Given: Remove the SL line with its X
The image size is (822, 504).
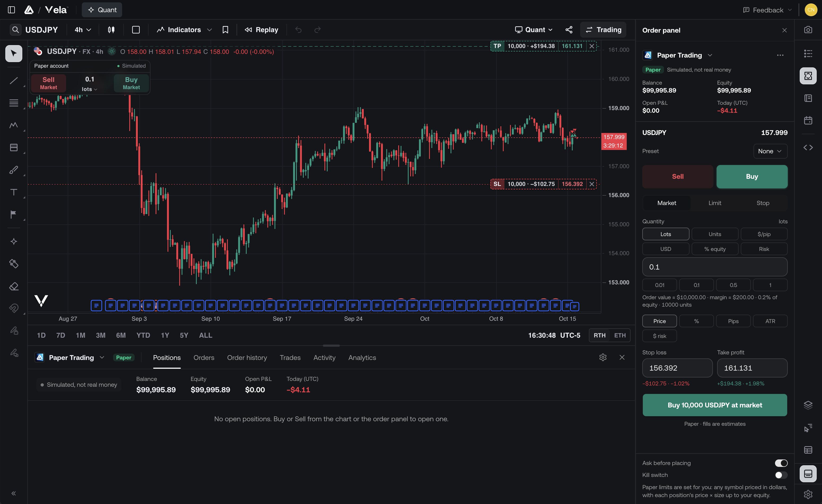Looking at the screenshot, I should (592, 184).
